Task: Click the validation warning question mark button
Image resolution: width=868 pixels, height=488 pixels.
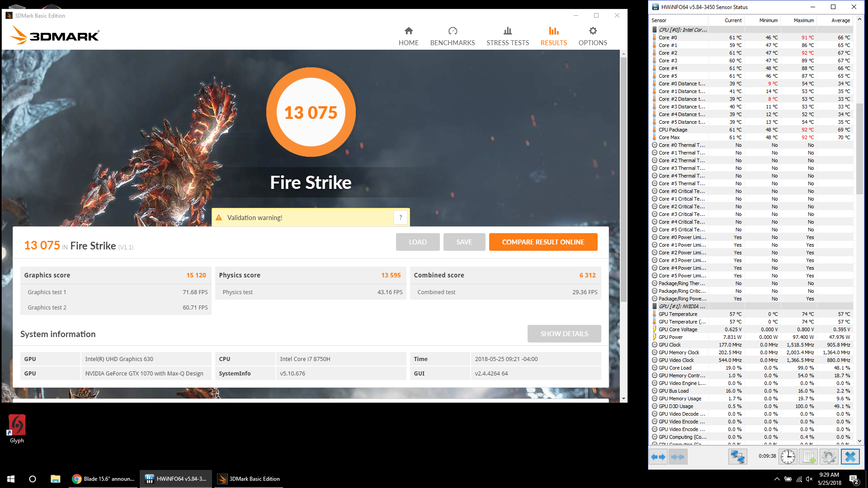Action: [x=400, y=217]
